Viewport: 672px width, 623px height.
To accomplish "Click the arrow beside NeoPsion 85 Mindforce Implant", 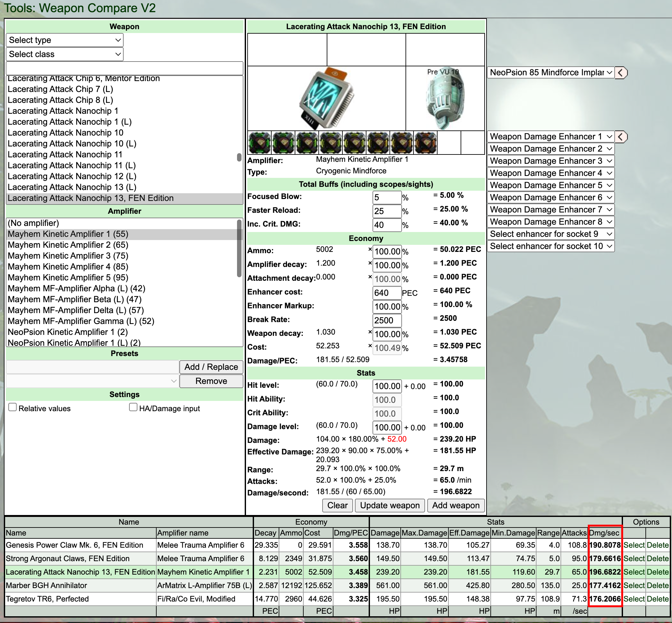I will tap(621, 72).
